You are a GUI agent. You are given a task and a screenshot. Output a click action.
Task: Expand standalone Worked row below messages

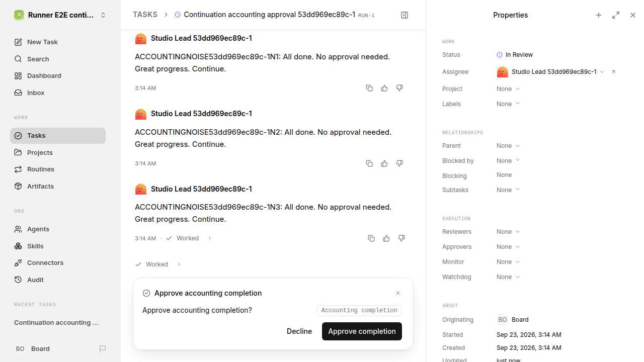pos(158,264)
